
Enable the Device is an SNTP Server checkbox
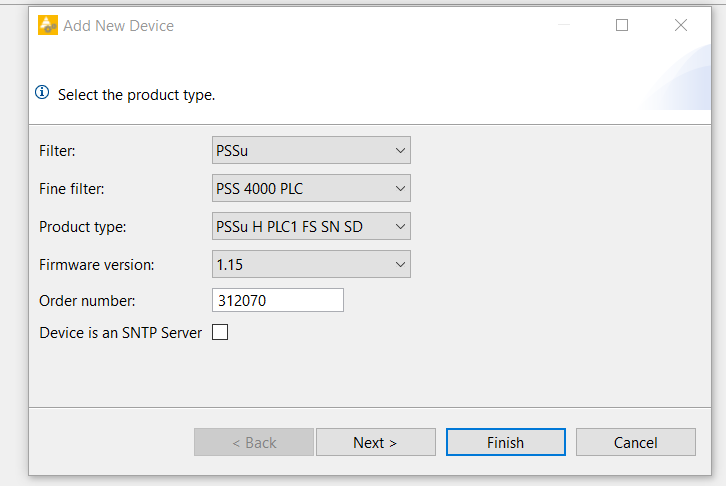220,332
